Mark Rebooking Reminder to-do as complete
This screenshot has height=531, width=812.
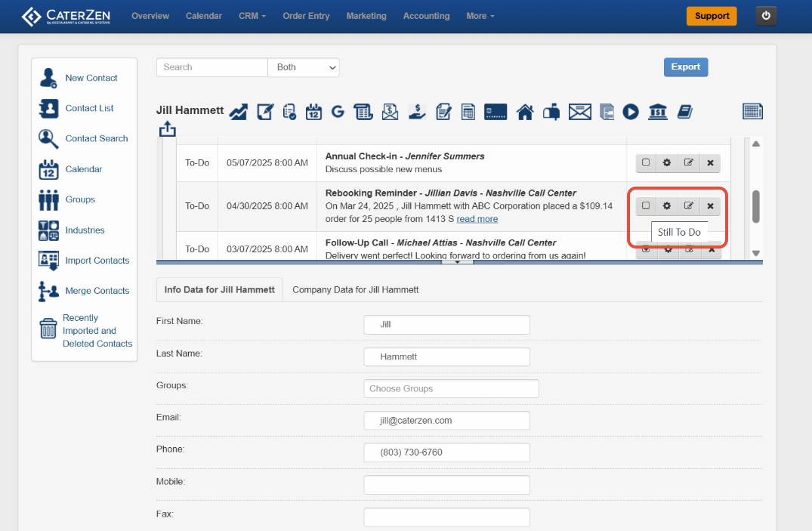pyautogui.click(x=646, y=205)
